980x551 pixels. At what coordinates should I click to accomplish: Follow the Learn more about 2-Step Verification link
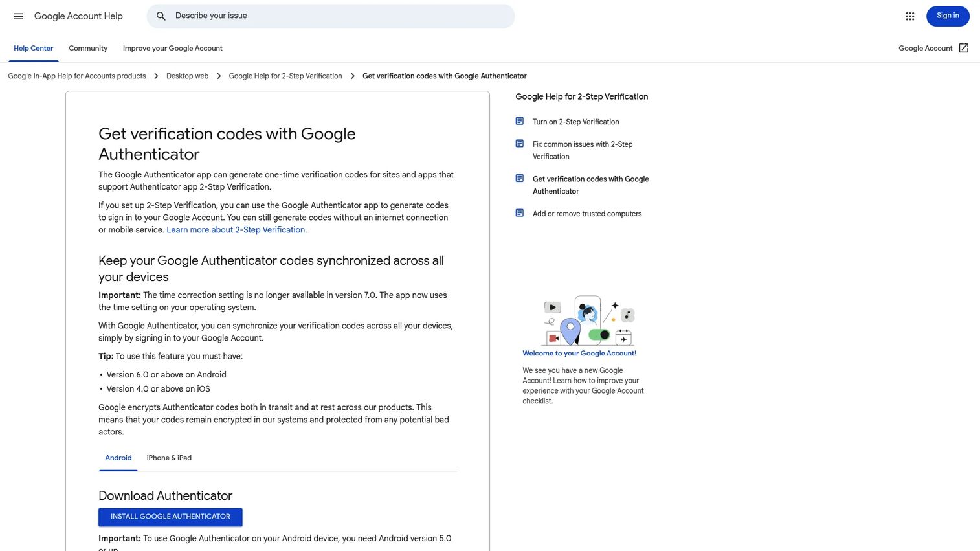[x=236, y=230]
